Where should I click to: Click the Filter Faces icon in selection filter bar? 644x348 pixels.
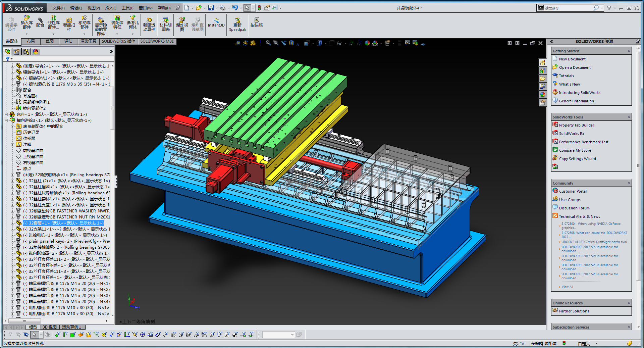point(73,335)
